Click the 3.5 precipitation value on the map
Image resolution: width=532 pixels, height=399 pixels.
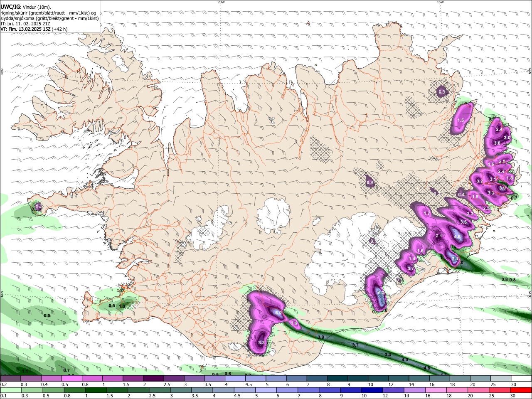point(463,222)
